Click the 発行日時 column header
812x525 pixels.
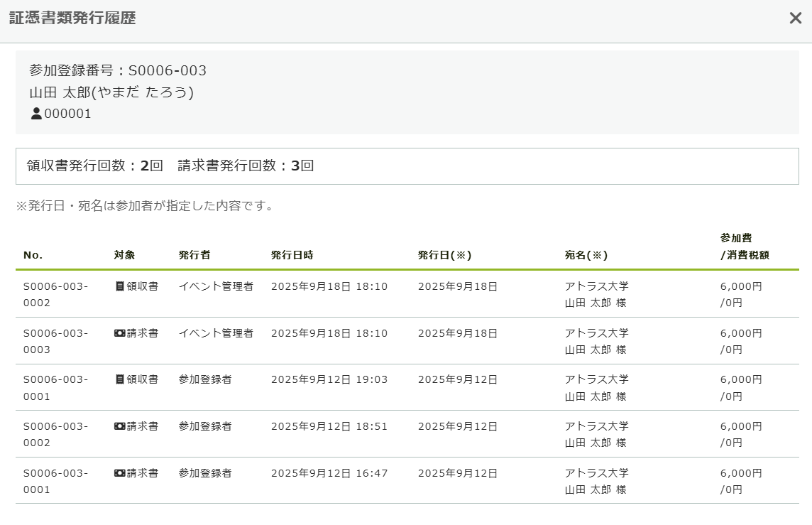click(292, 255)
